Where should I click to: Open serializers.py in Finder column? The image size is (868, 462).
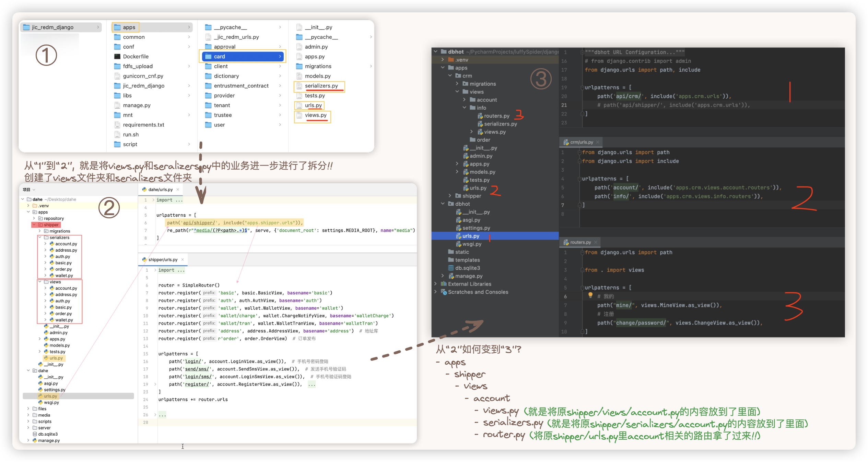click(321, 86)
